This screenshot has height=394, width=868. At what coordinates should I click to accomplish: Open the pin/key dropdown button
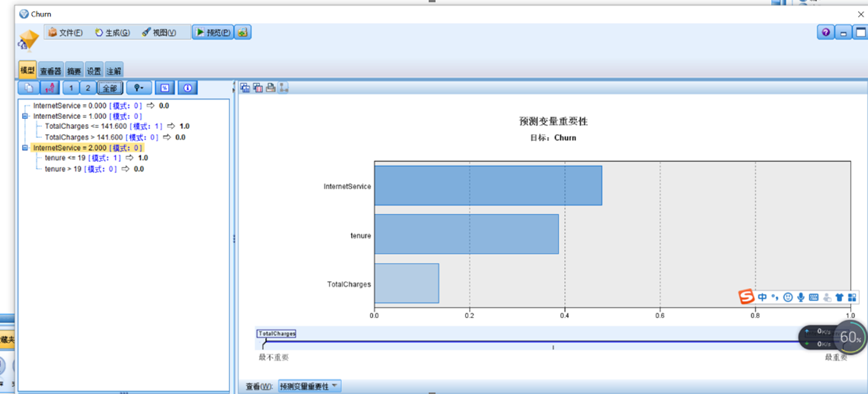point(139,88)
